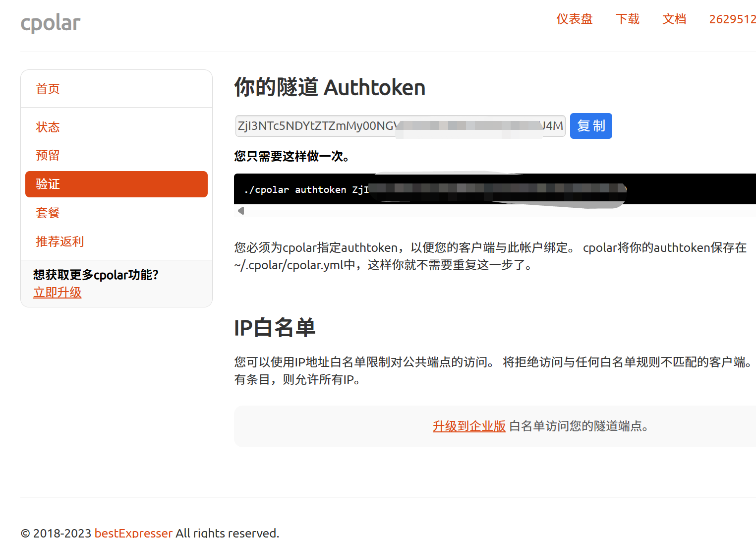Screen dimensions: 756x538
Task: Open the 推荐返利 referral page
Action: click(59, 241)
